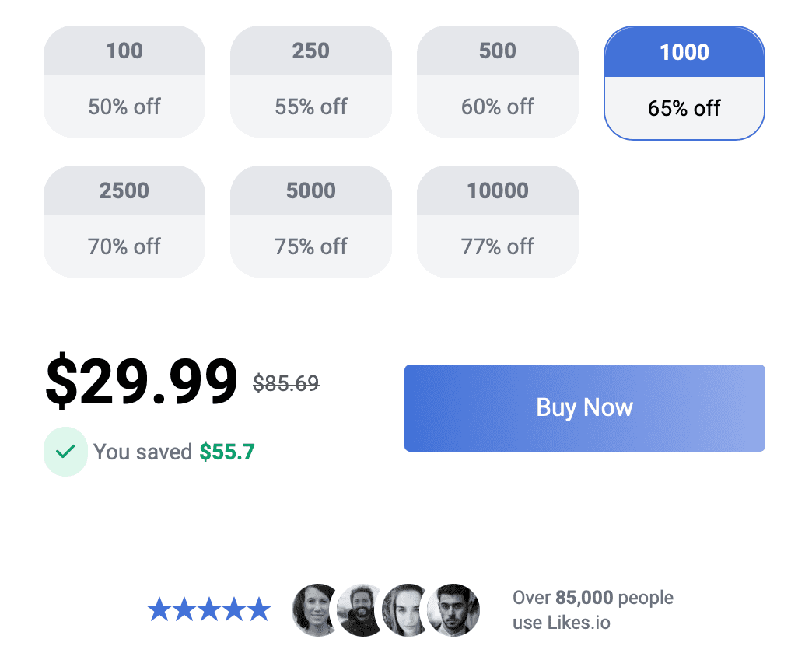The width and height of the screenshot is (812, 667).
Task: Click the crossed-out $85.69 price
Action: 285,382
